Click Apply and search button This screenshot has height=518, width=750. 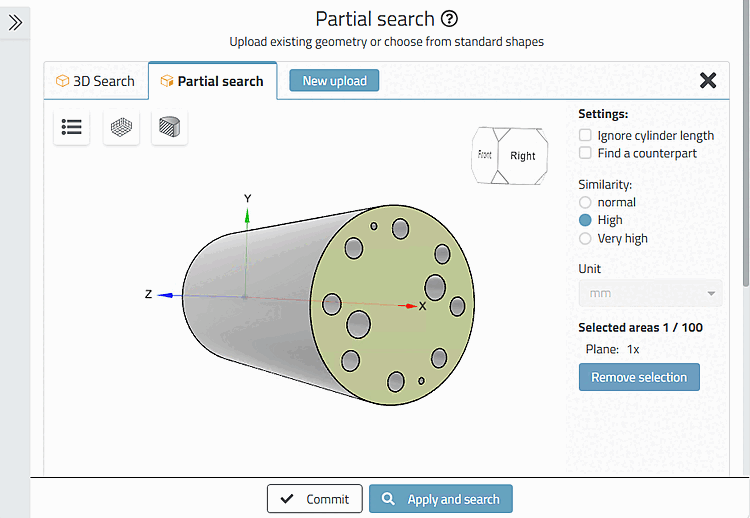440,499
